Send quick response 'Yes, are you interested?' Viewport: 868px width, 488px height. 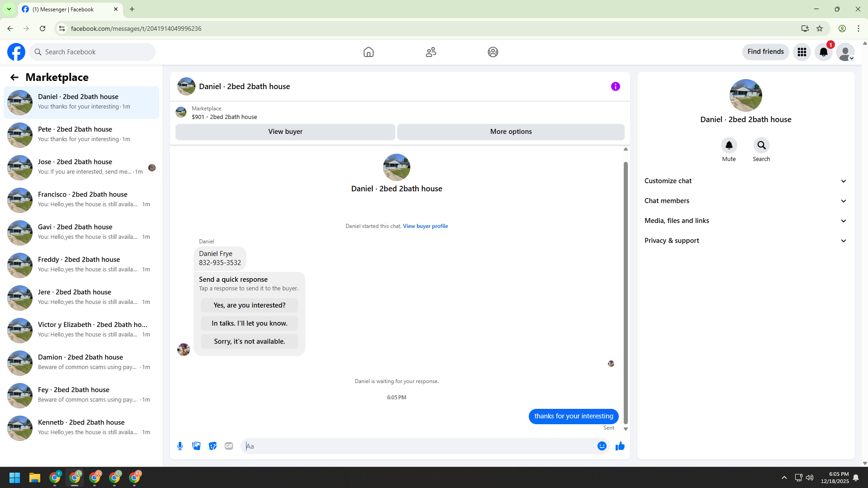249,305
